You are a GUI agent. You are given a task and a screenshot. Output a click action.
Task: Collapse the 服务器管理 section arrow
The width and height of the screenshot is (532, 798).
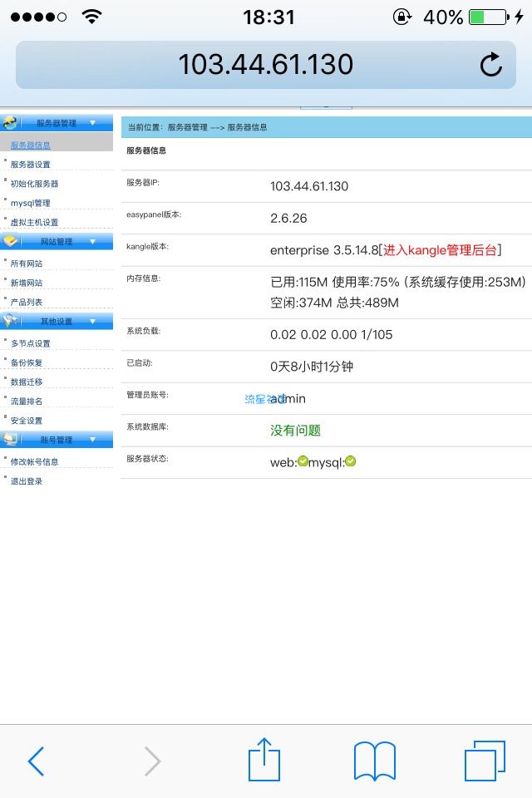(92, 123)
